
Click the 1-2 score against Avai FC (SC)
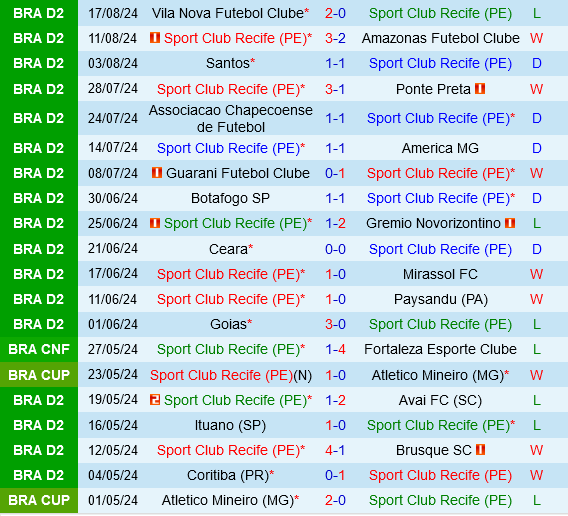[x=335, y=400]
